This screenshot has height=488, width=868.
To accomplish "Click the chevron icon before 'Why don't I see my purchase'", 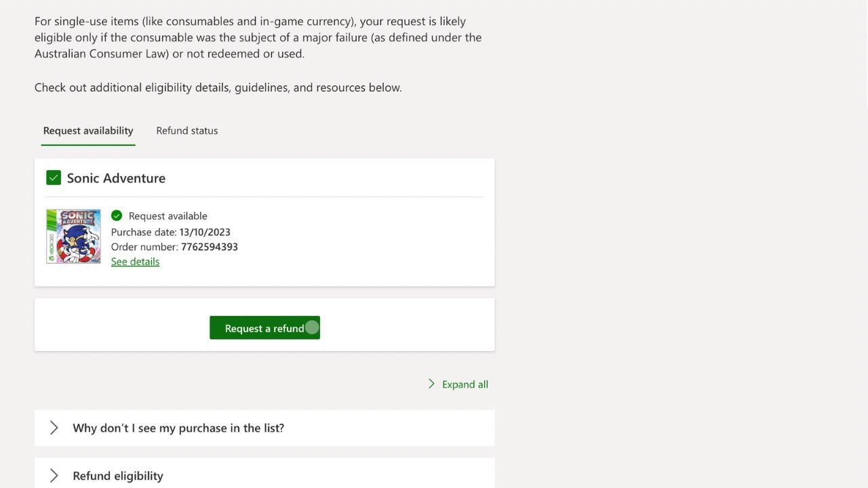I will [54, 428].
